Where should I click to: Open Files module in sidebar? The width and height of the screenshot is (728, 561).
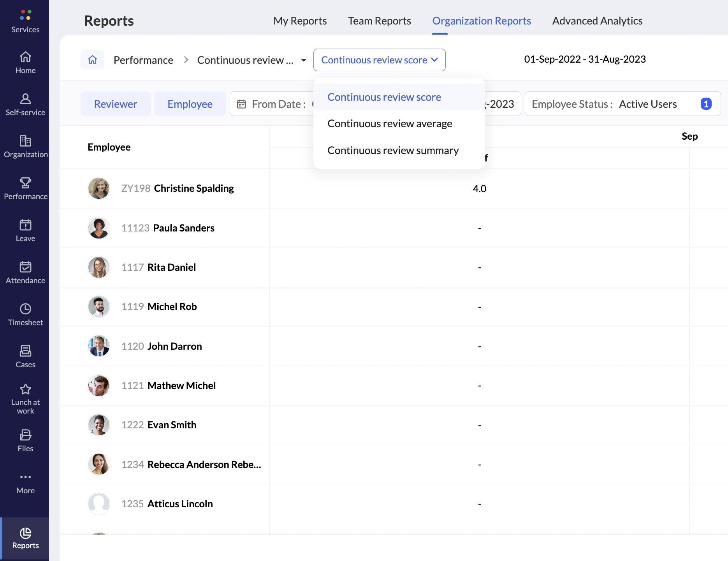[x=25, y=441]
